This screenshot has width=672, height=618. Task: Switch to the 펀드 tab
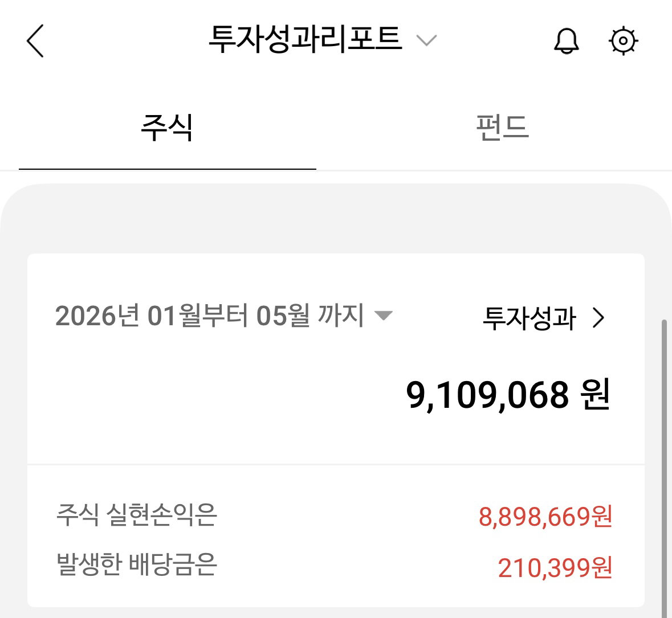point(503,127)
